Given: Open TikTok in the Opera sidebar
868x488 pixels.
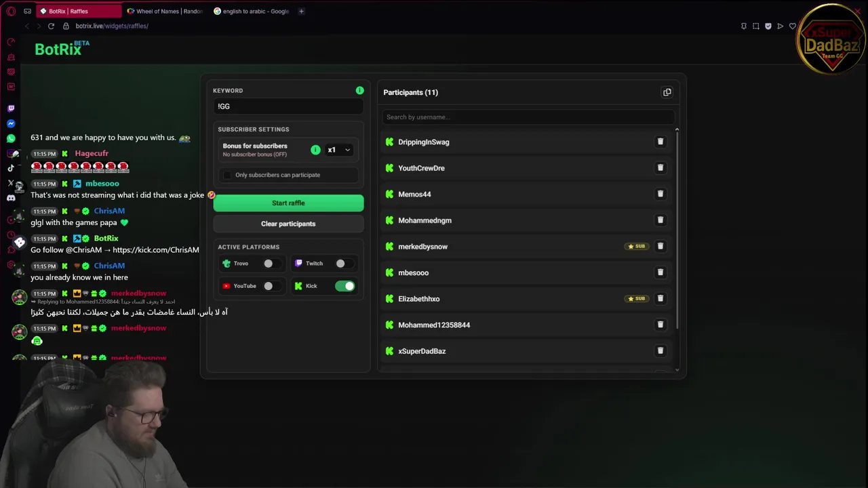Looking at the screenshot, I should [11, 168].
